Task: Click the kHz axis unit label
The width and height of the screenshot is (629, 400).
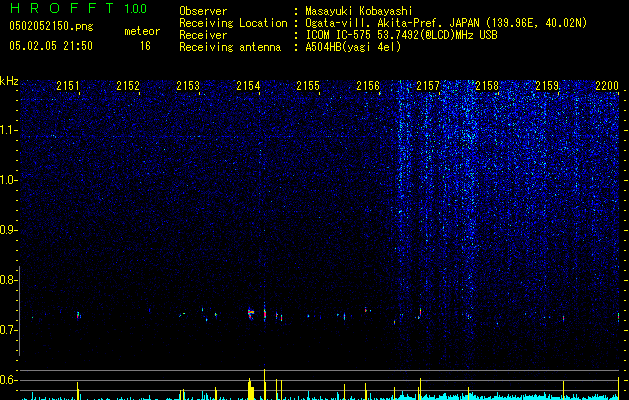Action: [x=9, y=81]
